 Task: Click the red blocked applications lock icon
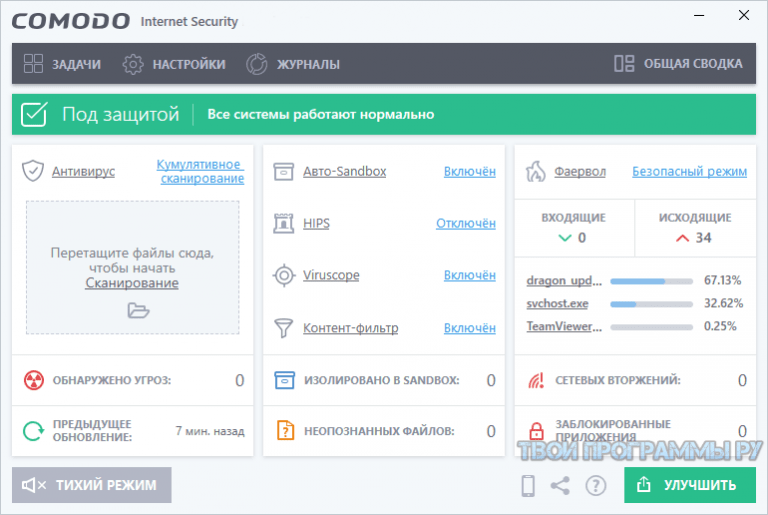(536, 431)
